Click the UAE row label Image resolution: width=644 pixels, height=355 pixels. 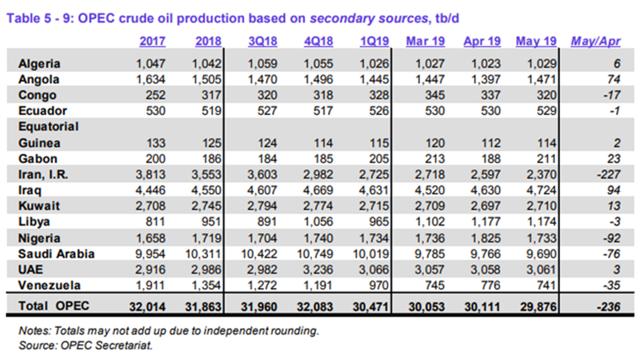[31, 270]
